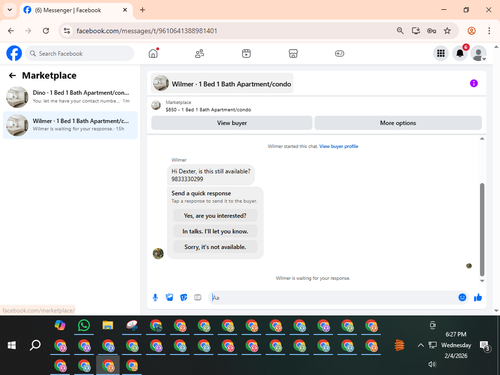
Task: Click the browser back button
Action: coord(11,31)
